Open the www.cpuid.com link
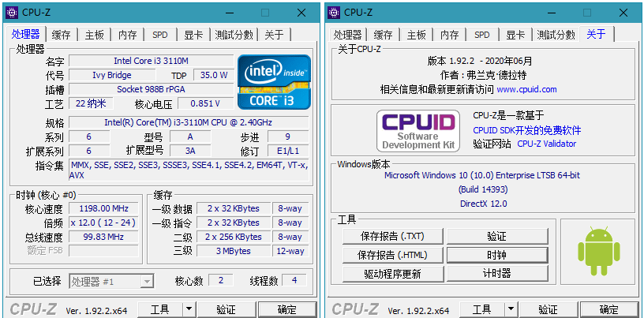Image resolution: width=644 pixels, height=318 pixels. point(526,89)
